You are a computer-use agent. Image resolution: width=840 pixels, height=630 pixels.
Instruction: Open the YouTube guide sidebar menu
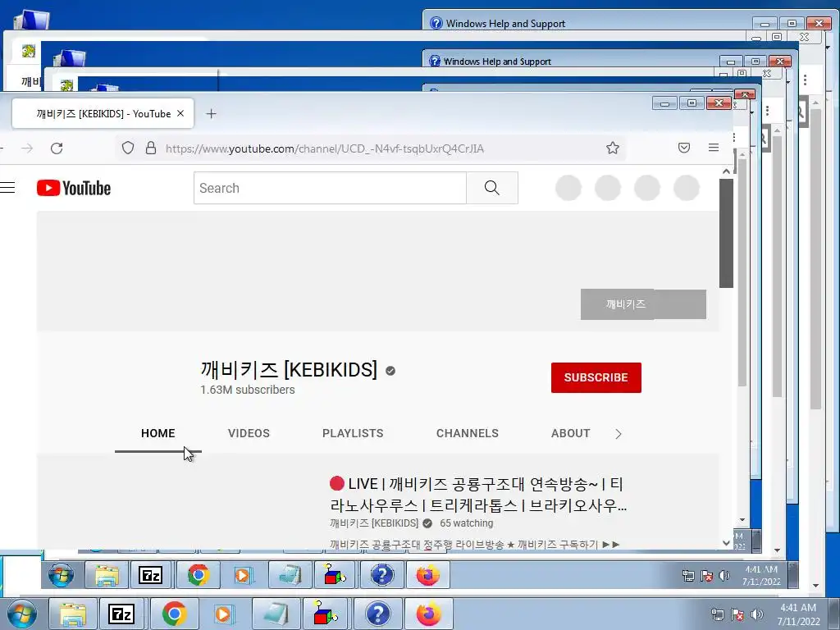(7, 188)
